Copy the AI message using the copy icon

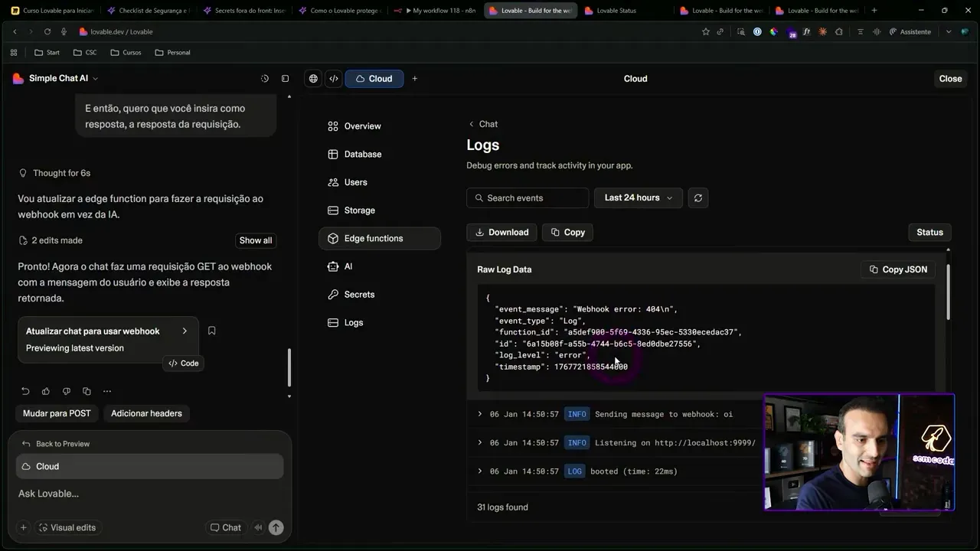click(87, 390)
